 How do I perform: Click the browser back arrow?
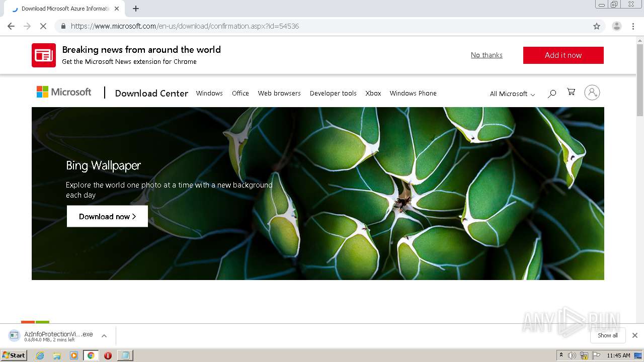11,26
